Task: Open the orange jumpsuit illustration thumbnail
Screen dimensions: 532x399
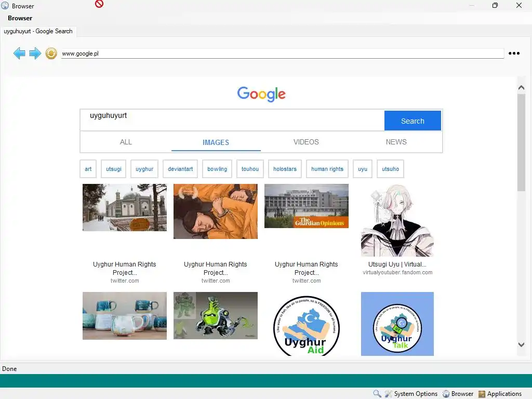Action: click(216, 211)
